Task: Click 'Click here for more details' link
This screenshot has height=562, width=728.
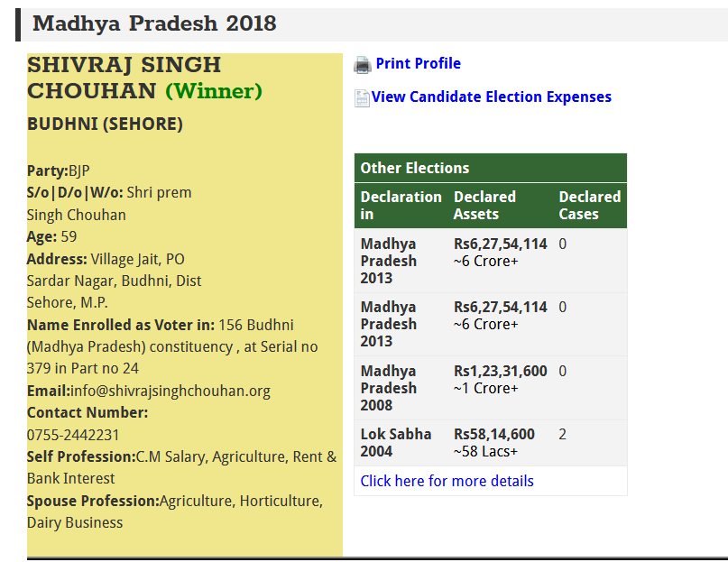Action: [447, 481]
